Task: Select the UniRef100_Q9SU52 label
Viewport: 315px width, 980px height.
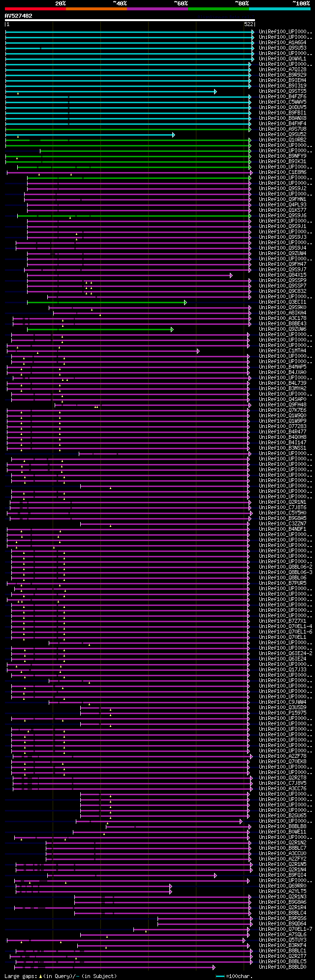Action: (x=283, y=134)
